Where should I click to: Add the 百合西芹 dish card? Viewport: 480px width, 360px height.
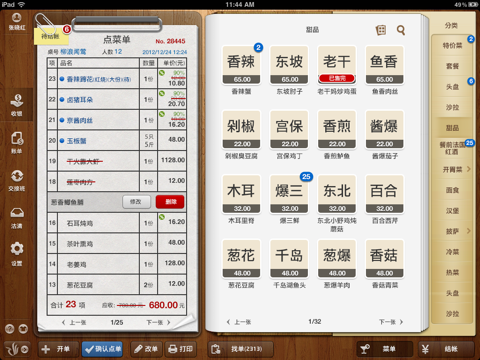pos(384,195)
